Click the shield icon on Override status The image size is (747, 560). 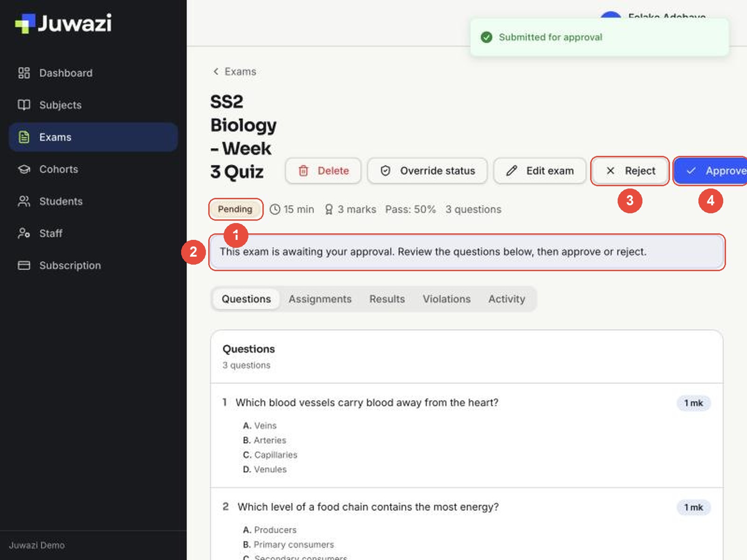(385, 171)
